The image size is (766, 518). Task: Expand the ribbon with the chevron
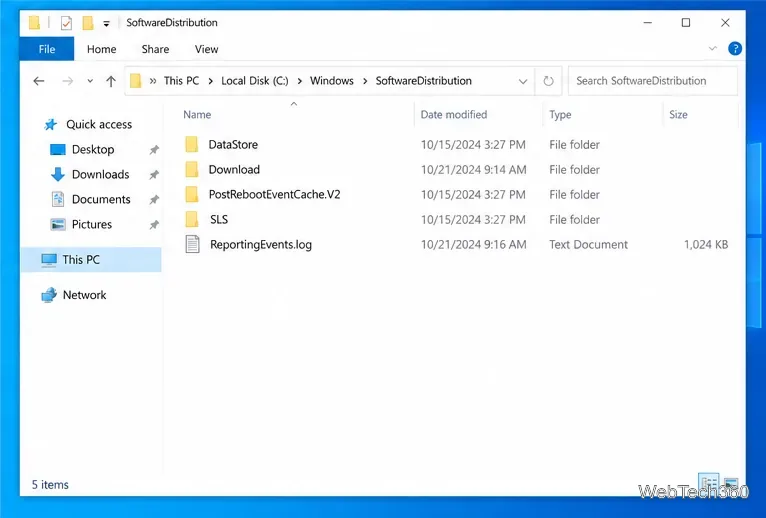point(713,48)
